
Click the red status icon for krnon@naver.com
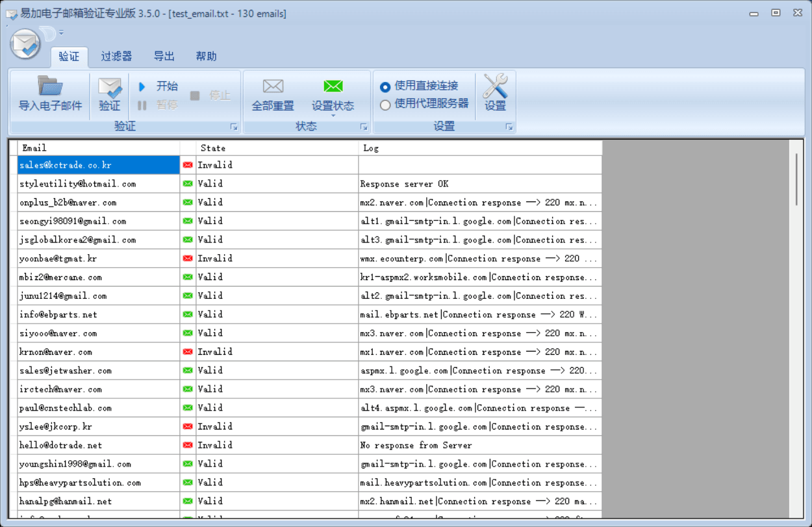pos(188,352)
